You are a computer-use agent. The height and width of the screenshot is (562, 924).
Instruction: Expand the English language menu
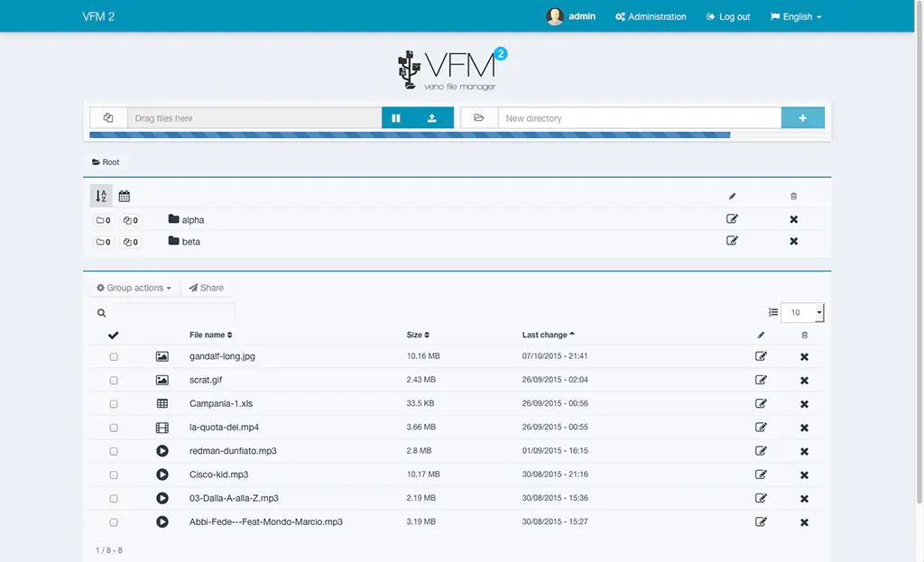point(796,16)
